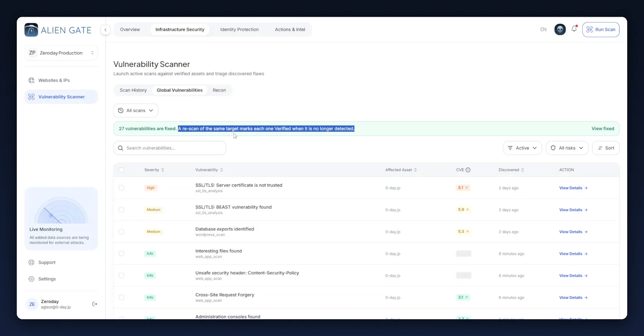
Task: Click the CVE info icon in header
Action: point(468,170)
